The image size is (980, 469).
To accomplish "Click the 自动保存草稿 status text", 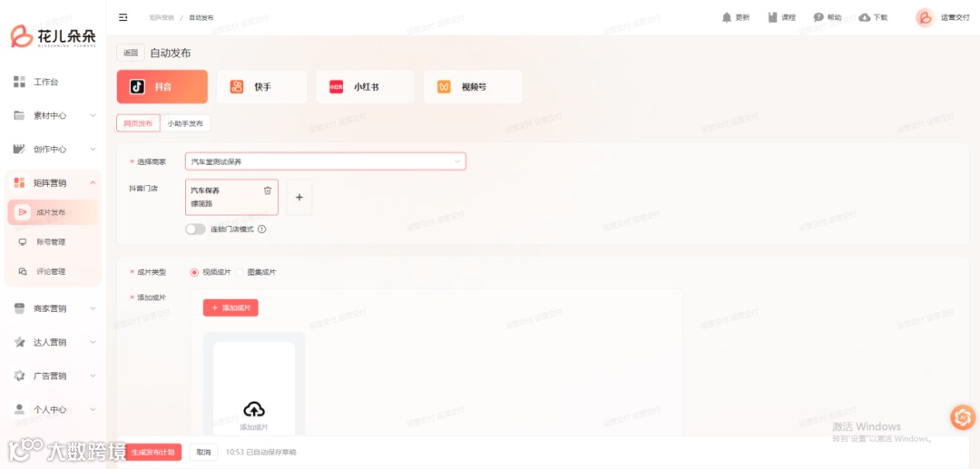I will (x=261, y=452).
